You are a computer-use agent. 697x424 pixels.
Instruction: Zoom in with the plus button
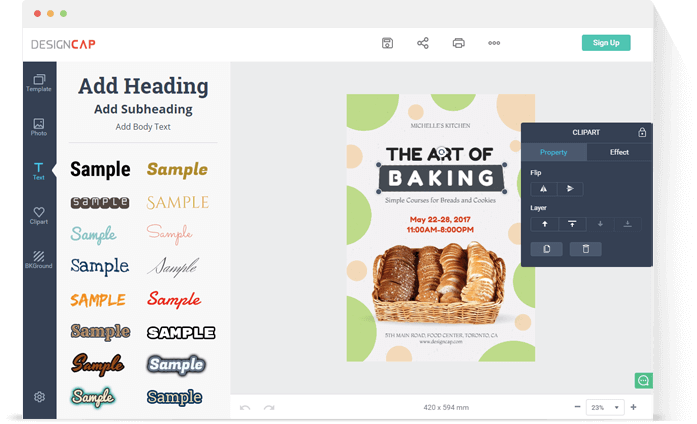[x=633, y=407]
